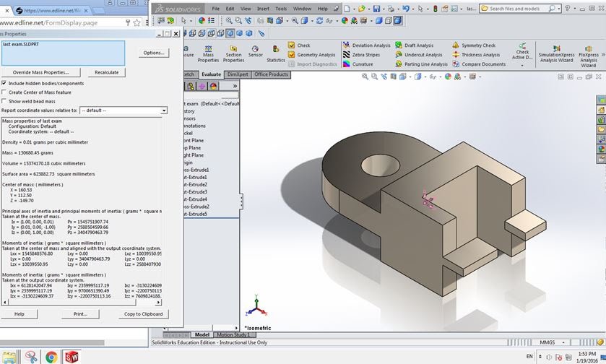Switch to Motion Study 1 tab
This screenshot has height=364, width=606.
pos(233,334)
